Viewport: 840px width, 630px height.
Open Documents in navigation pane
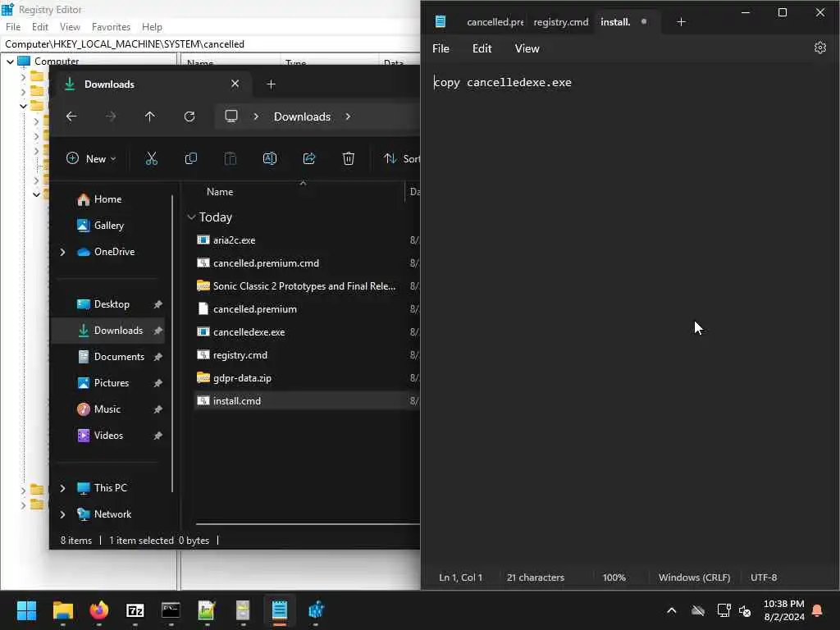(x=119, y=357)
